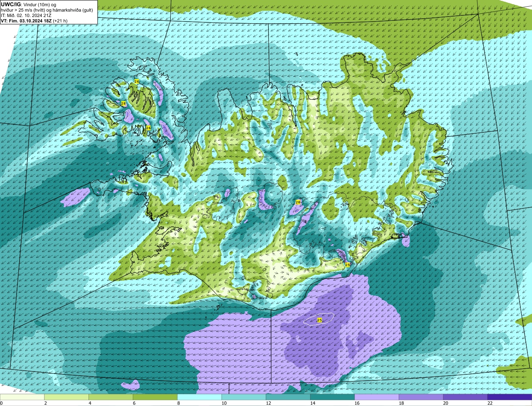The height and width of the screenshot is (406, 532).
Task: Click the white gust contour offshore south of Iceland
Action: pos(319,319)
